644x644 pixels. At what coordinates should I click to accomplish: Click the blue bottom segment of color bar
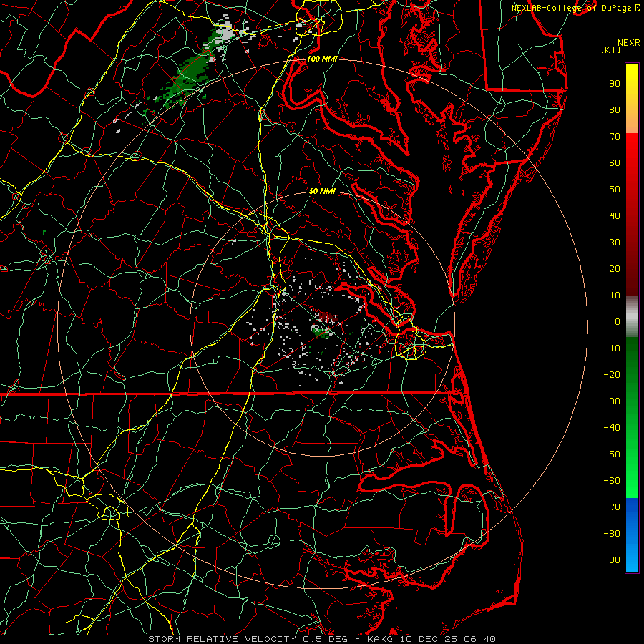632,535
